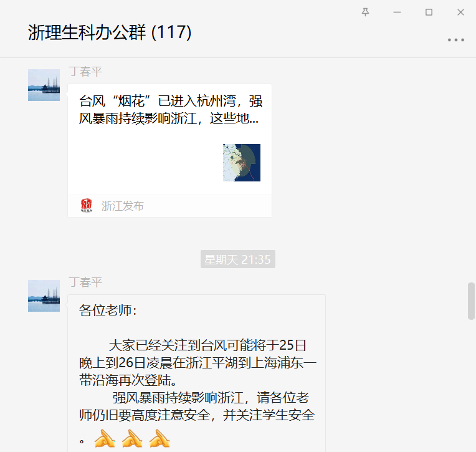Screen dimensions: 476x452
Task: Open the typhoon map thumbnail
Action: click(242, 163)
